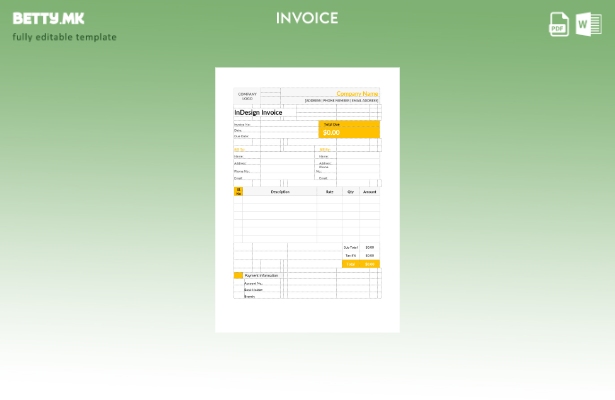Click the orange Total Due box
This screenshot has width=615, height=400.
[x=349, y=129]
